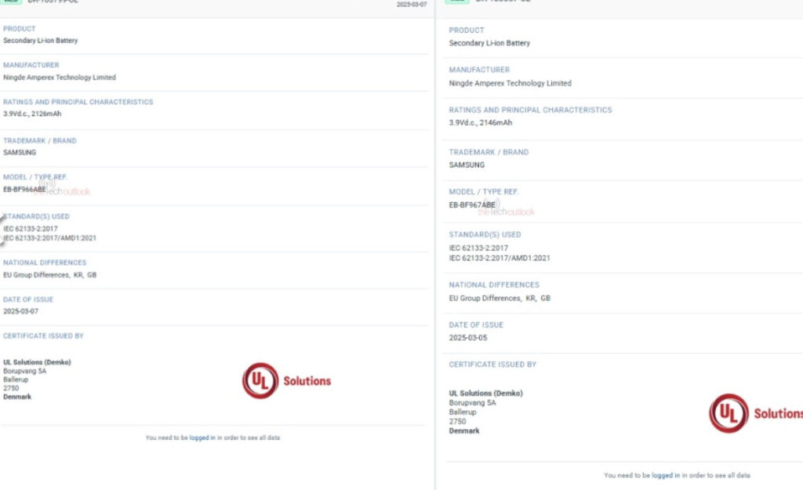This screenshot has height=490, width=803.
Task: Select the rating text '3.9Vd.c., 2146mAh'
Action: click(480, 122)
